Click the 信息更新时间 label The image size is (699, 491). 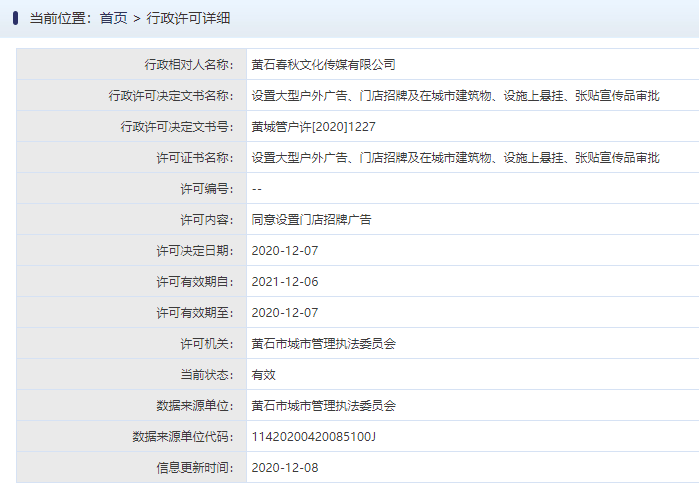tap(195, 468)
